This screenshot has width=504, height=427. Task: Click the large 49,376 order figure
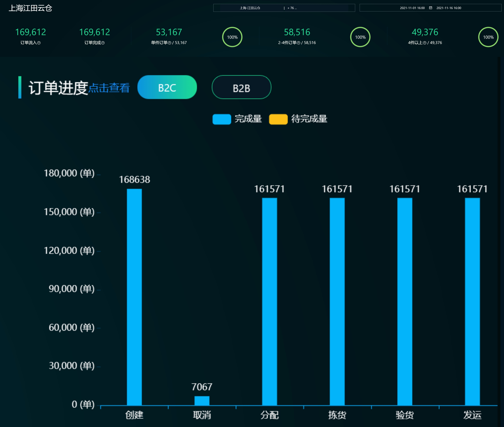point(425,32)
